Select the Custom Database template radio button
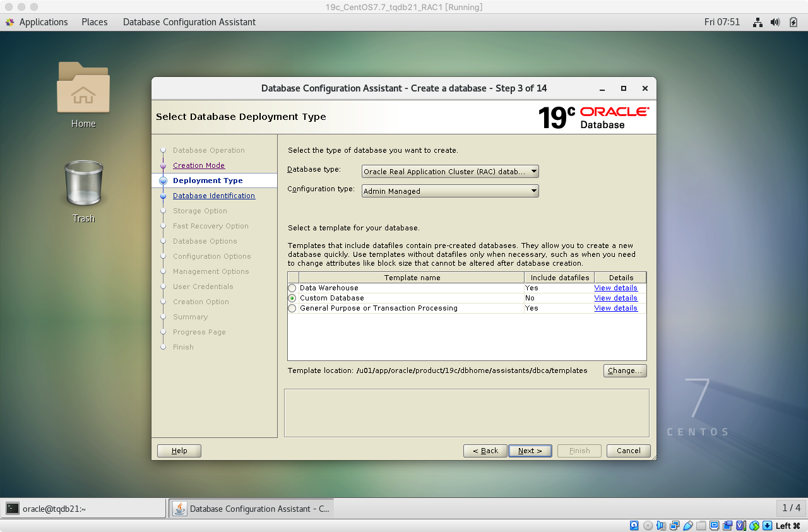The height and width of the screenshot is (532, 808). (292, 299)
